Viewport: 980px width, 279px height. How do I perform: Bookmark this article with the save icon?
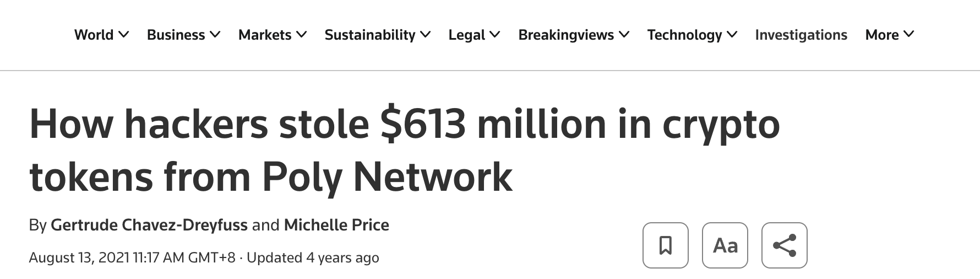click(665, 245)
